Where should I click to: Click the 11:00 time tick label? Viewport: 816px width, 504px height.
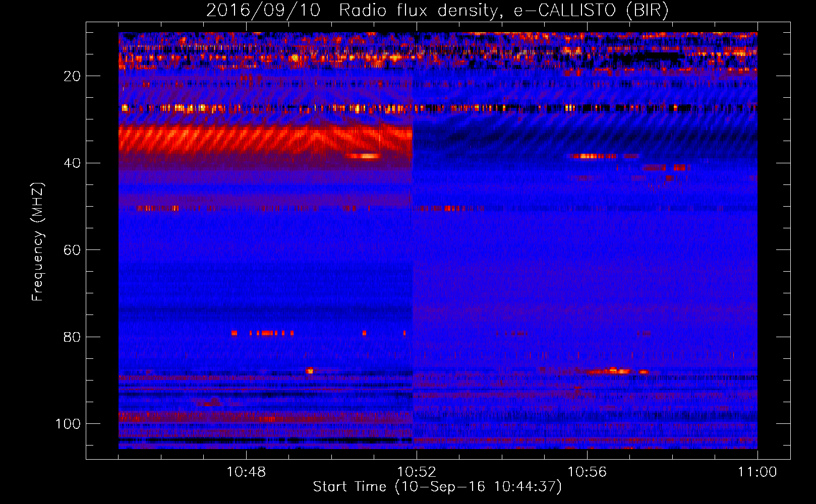coord(757,472)
